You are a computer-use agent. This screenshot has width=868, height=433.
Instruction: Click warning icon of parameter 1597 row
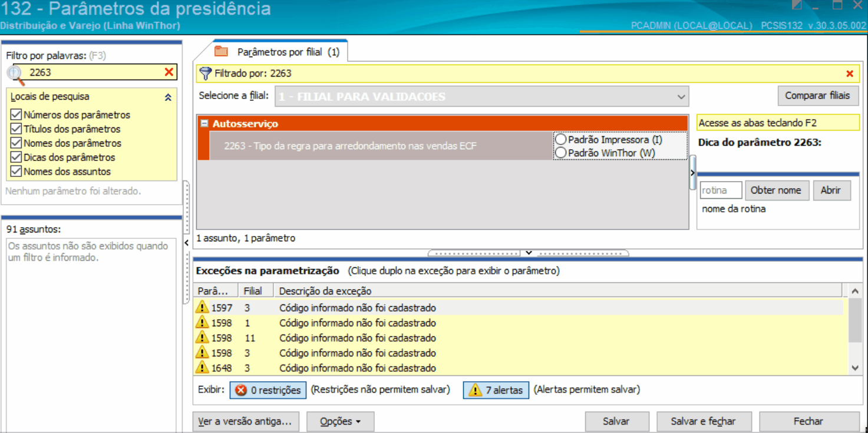(x=202, y=307)
